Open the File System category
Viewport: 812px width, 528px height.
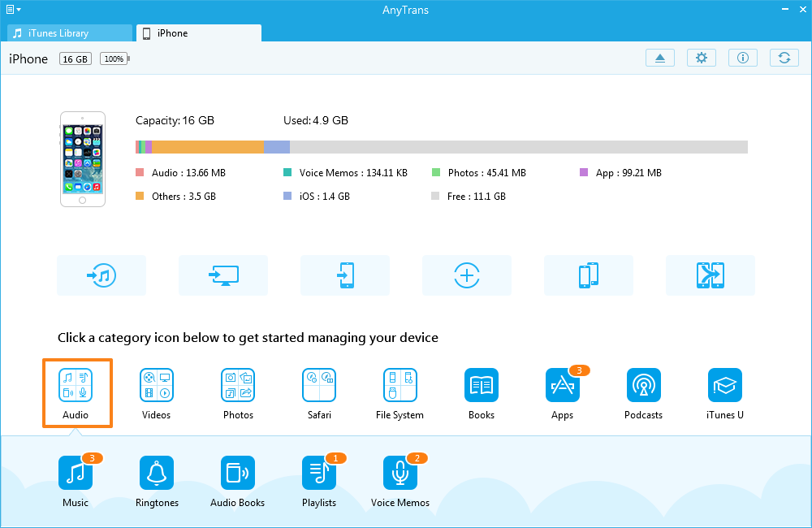click(400, 385)
